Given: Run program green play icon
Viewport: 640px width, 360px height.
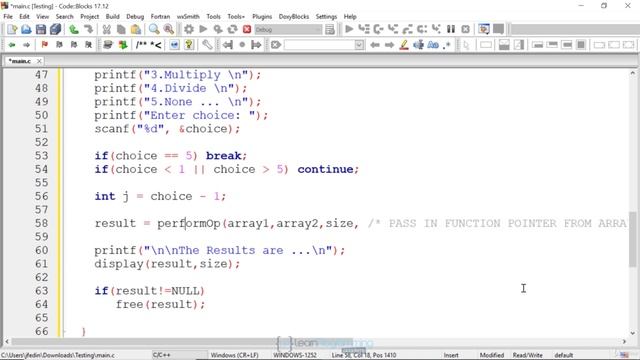Looking at the screenshot, I should pyautogui.click(x=203, y=29).
